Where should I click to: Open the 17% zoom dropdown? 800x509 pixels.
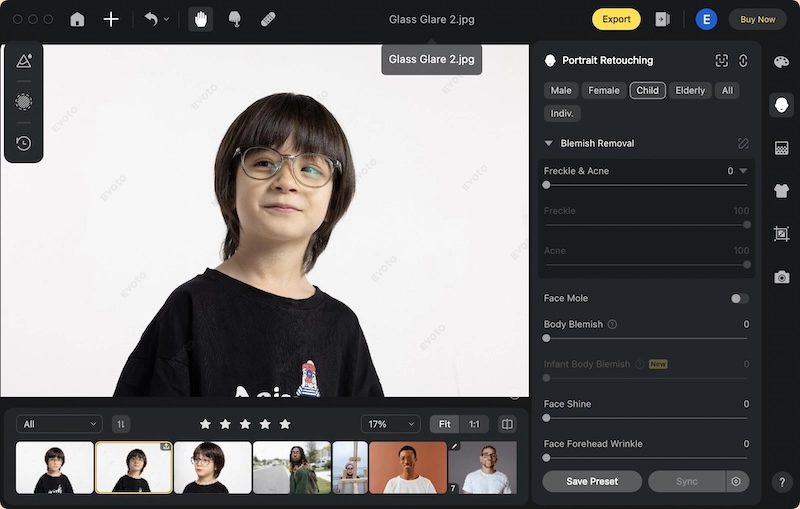(391, 424)
